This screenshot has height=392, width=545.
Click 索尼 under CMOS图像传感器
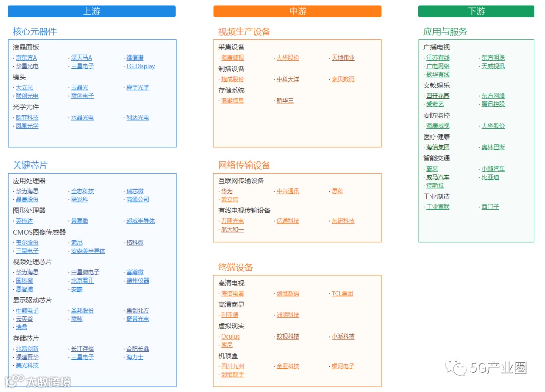77,243
